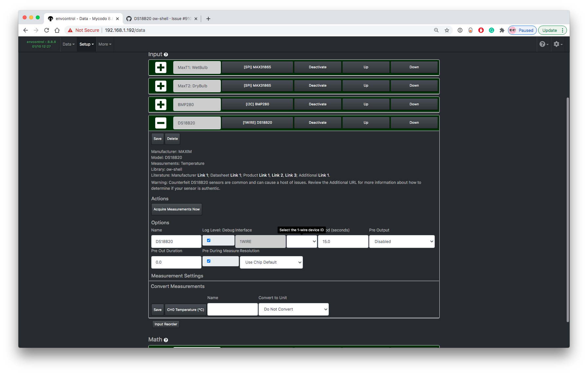Click the DS18B20 Name input field
This screenshot has height=374, width=588.
pos(176,241)
